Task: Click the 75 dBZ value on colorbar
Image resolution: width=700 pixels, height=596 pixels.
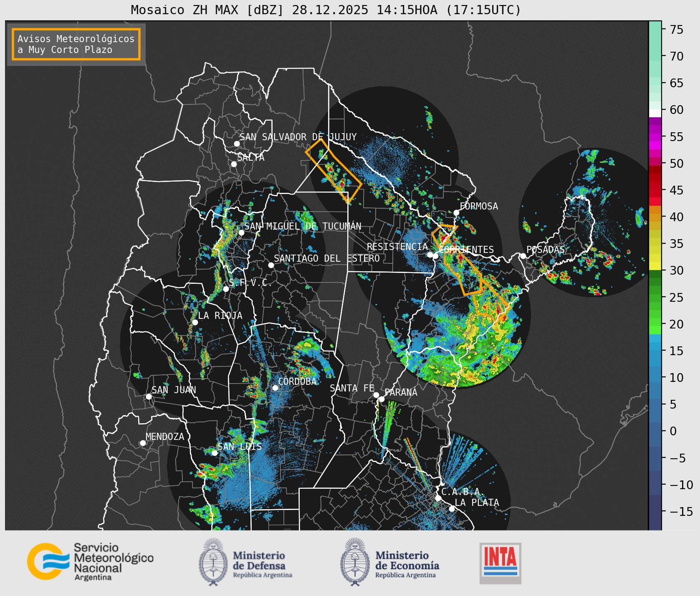Action: coord(677,29)
